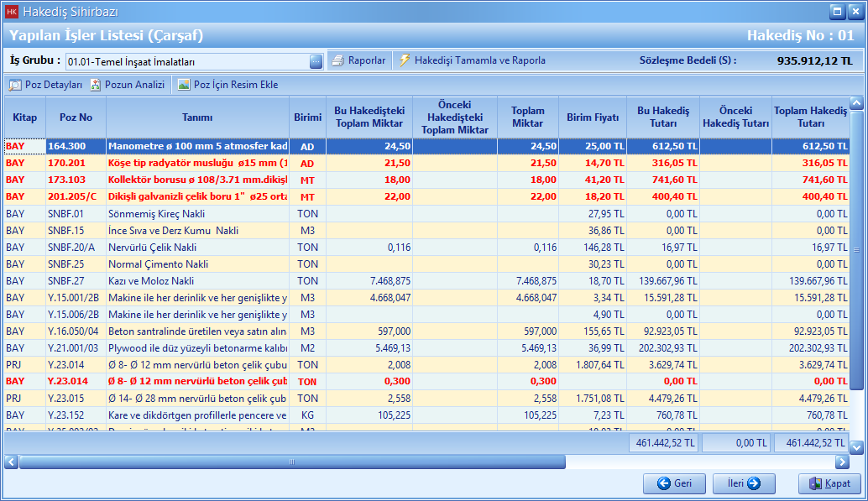Sort by Poz No column header
Viewport: 868px width, 501px height.
[76, 117]
